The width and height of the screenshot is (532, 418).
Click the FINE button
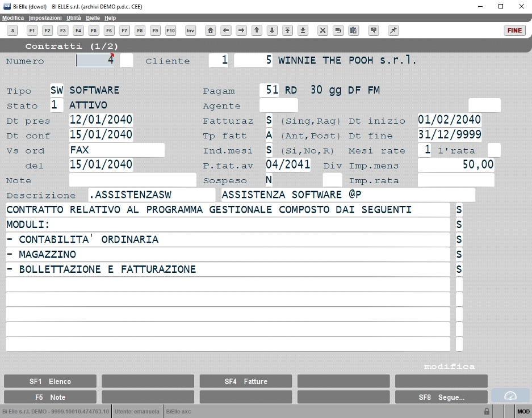pos(515,31)
